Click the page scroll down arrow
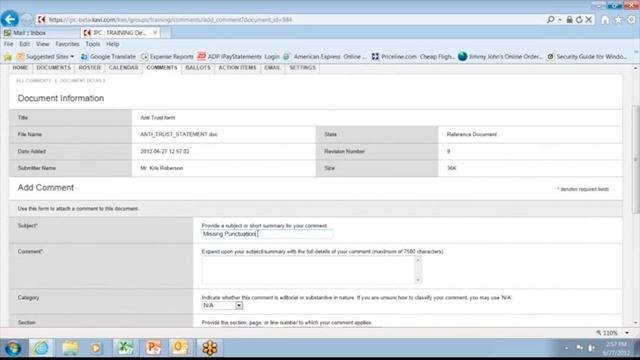The height and width of the screenshot is (360, 640). click(x=636, y=323)
